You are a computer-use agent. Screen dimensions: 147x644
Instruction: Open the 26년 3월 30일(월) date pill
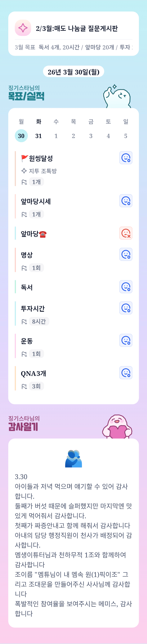tap(73, 72)
